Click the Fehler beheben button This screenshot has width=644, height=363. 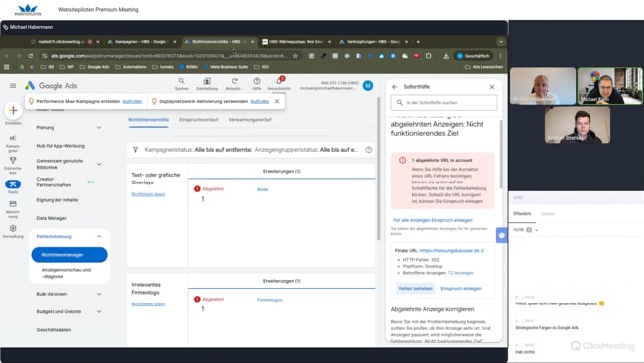point(416,289)
